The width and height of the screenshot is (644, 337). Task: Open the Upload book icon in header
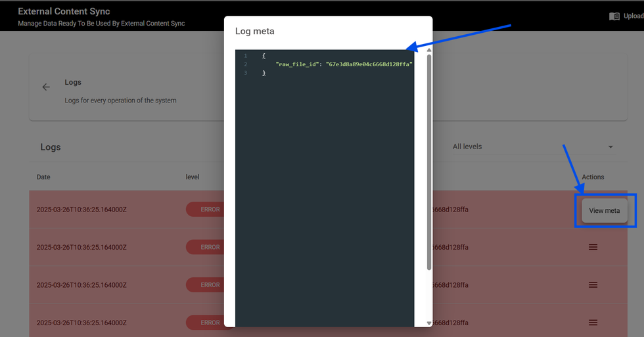(614, 16)
